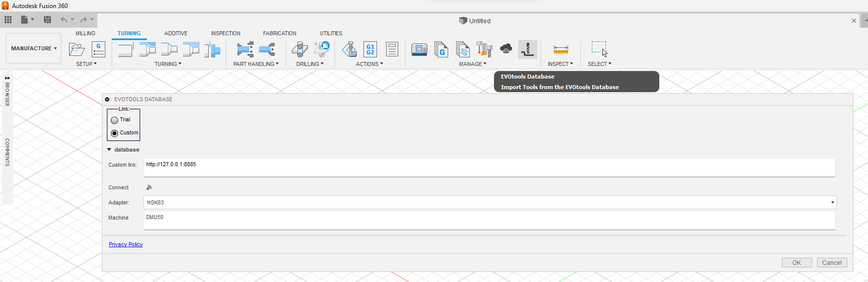Open the Tool Library icon

tap(484, 49)
